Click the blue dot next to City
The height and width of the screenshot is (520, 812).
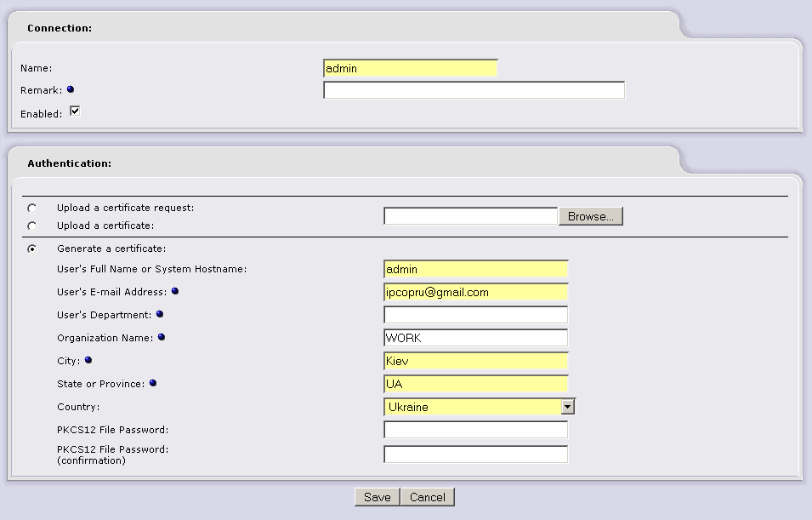[88, 360]
